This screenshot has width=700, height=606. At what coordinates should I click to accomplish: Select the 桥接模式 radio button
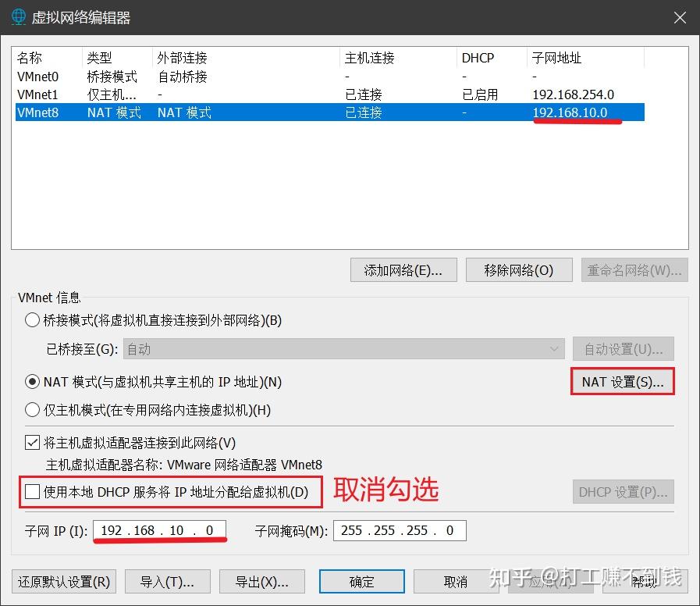32,320
